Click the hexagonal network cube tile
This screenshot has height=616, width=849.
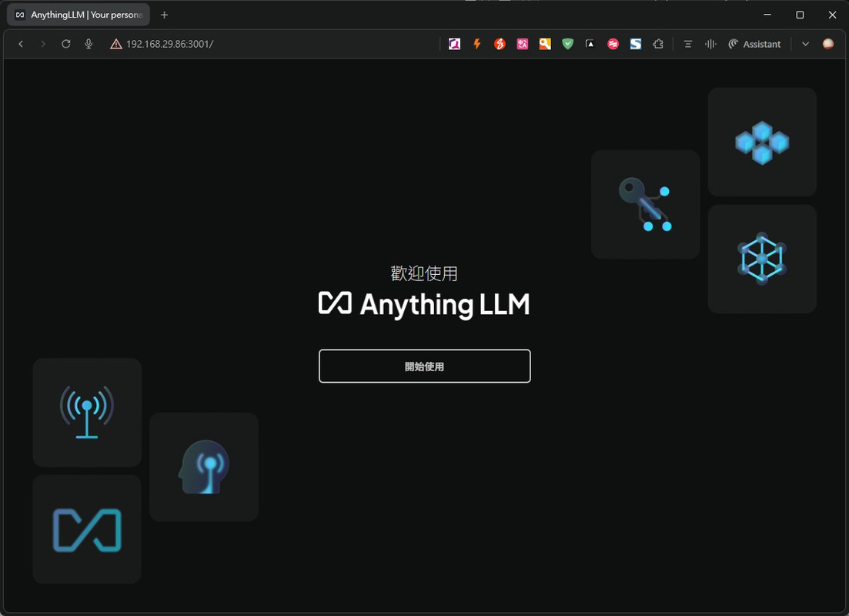coord(762,259)
